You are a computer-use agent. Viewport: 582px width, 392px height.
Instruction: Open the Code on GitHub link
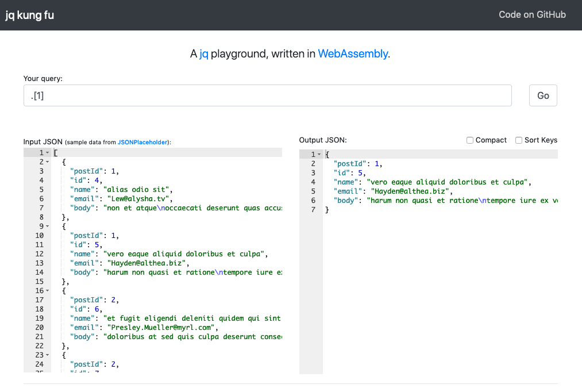(532, 15)
